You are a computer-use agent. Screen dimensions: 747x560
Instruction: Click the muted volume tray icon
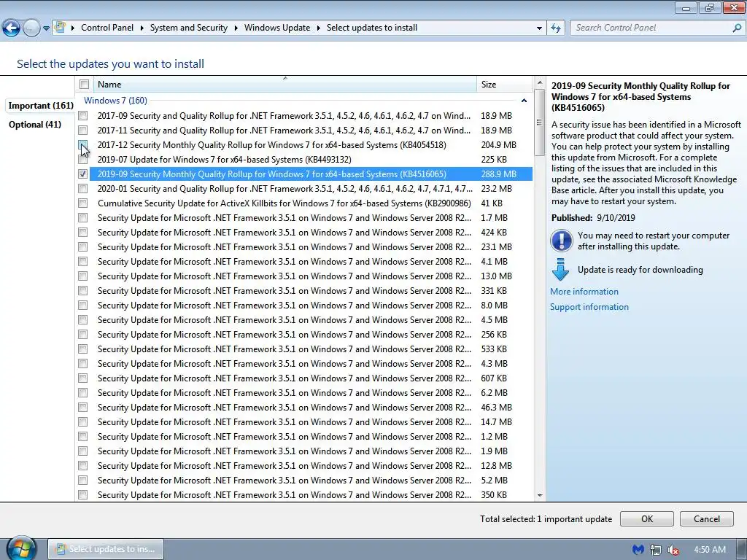pos(673,550)
